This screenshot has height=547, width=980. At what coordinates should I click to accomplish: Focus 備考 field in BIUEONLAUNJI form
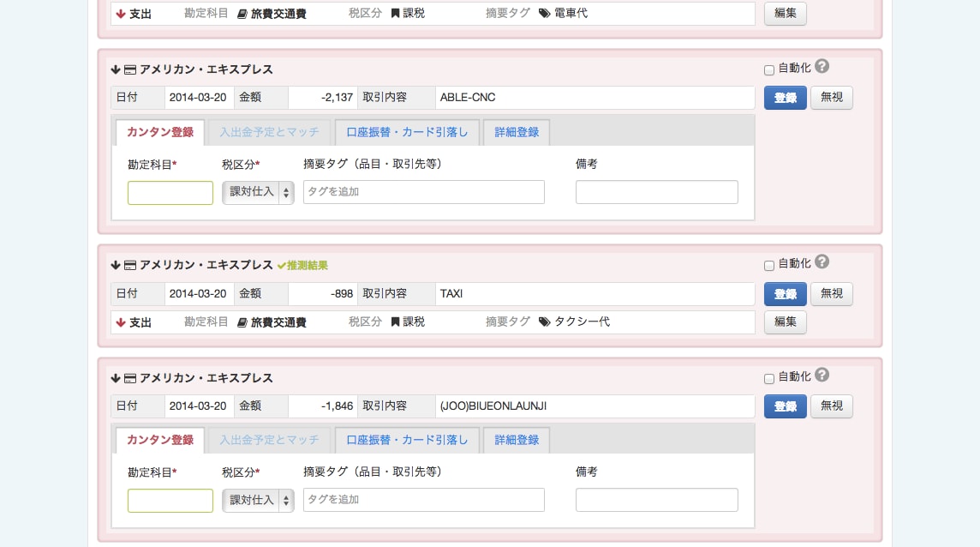coord(656,500)
